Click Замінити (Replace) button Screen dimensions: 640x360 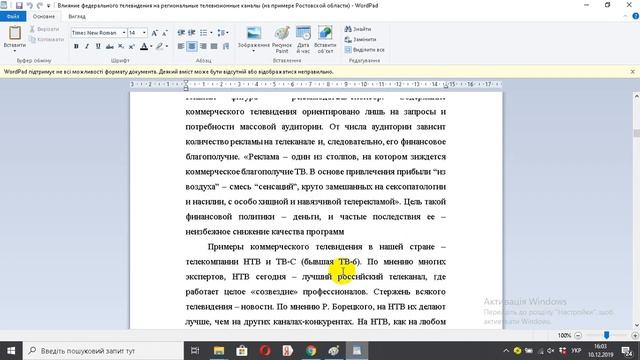(360, 39)
